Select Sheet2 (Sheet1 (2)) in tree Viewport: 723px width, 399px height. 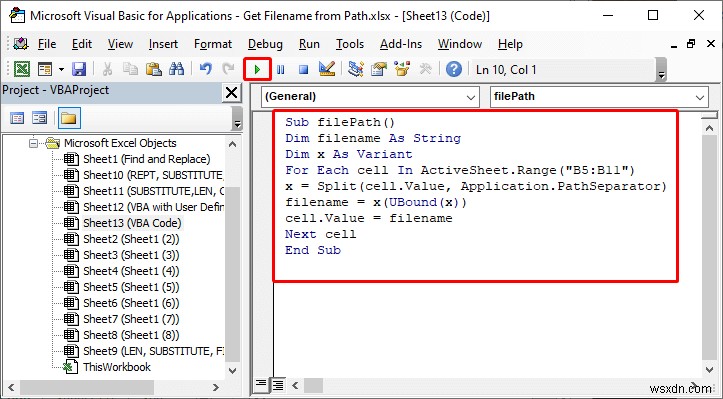coord(131,239)
